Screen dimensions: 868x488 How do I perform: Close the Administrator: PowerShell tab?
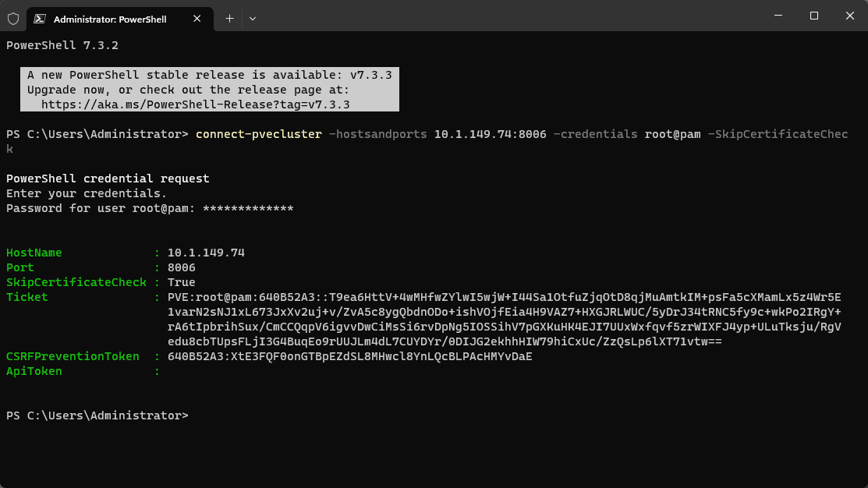click(198, 19)
